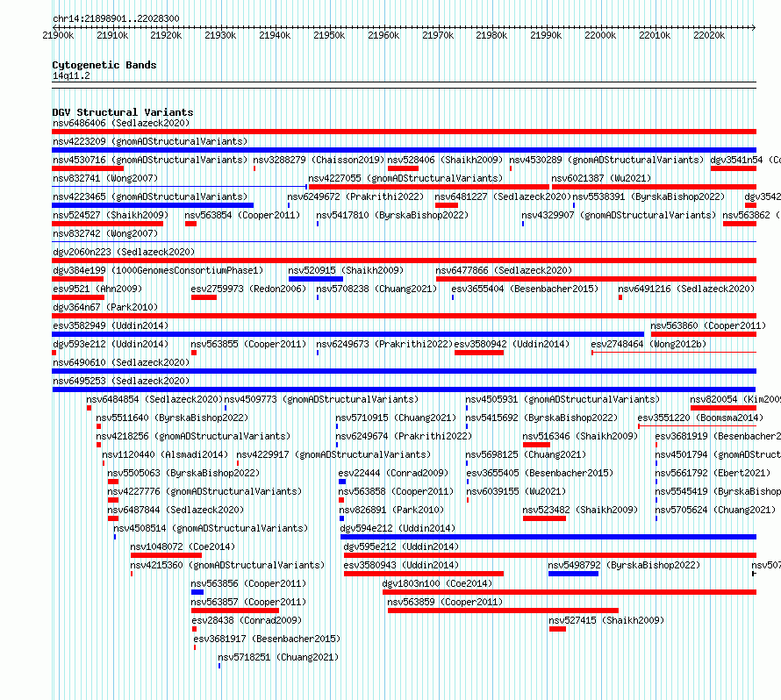Select the nsv5538391 (ByrskaBishop2022) label
Image resolution: width=781 pixels, height=700 pixels.
point(648,196)
